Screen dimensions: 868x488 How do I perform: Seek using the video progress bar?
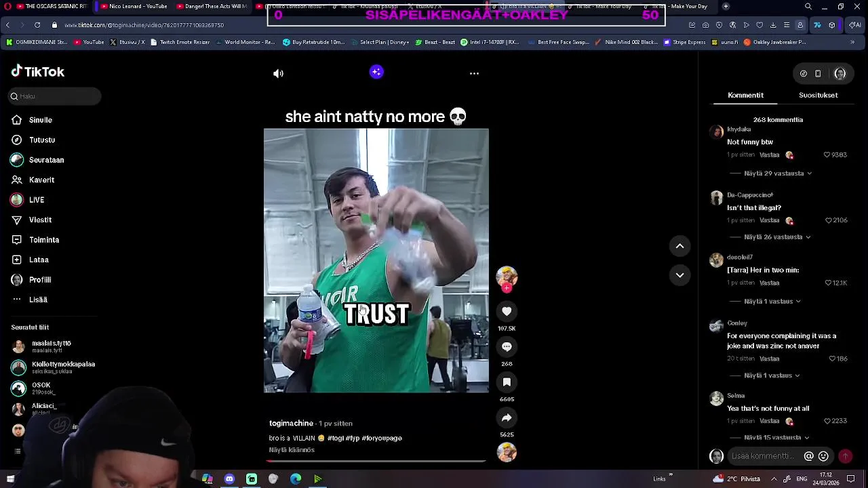376,461
